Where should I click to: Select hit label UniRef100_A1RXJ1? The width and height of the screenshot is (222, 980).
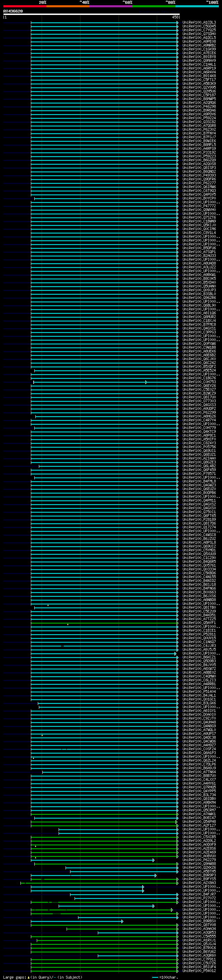[x=199, y=940]
